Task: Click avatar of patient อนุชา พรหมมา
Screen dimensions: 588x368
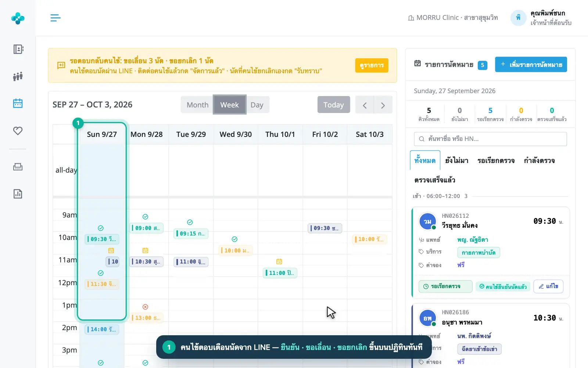Action: pos(427,318)
